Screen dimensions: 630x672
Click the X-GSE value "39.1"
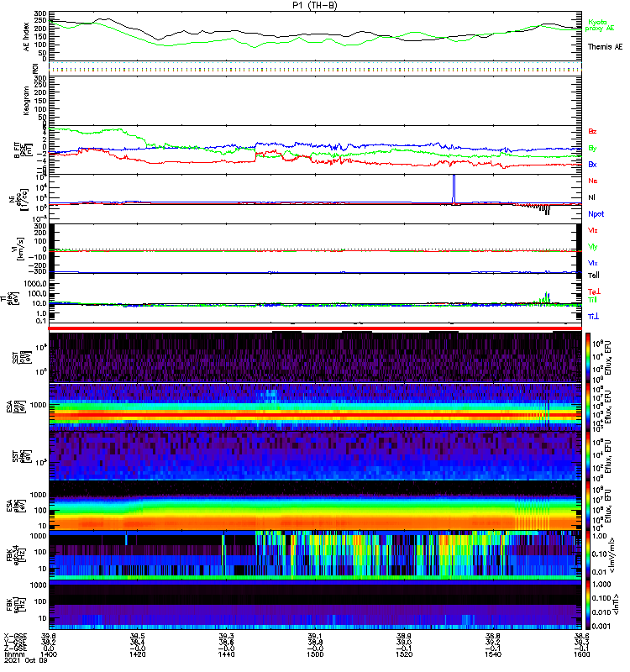coord(315,636)
